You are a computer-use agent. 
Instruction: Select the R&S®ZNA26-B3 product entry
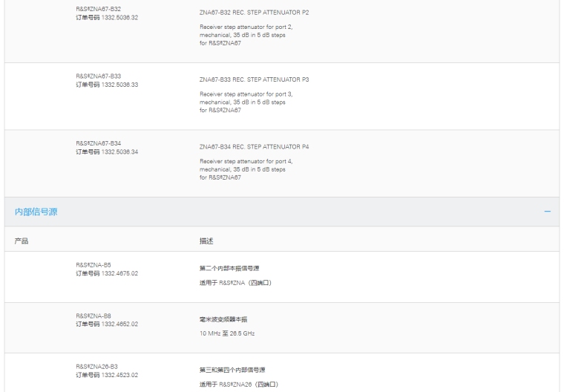(98, 367)
